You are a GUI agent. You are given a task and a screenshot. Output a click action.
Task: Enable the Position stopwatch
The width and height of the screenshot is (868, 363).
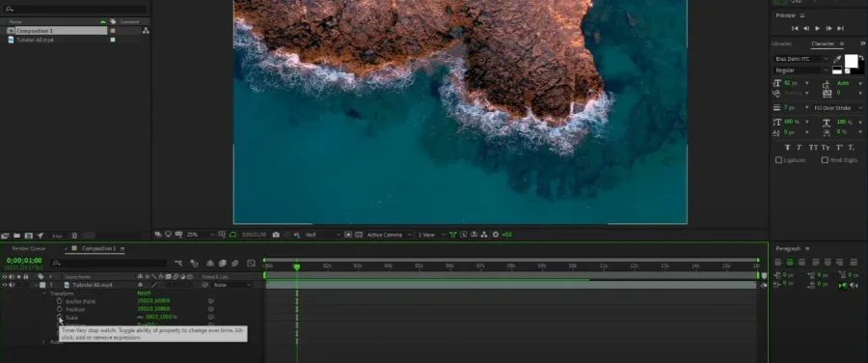coord(59,309)
